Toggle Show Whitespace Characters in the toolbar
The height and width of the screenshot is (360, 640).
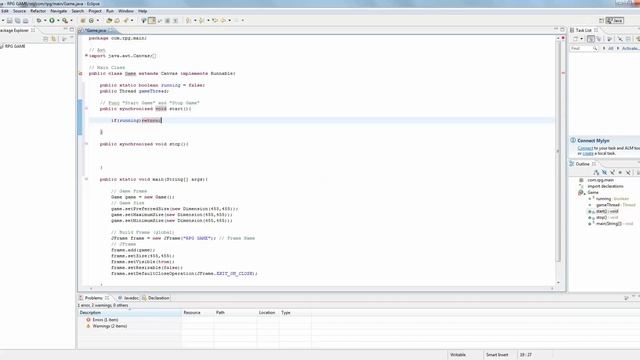click(175, 20)
